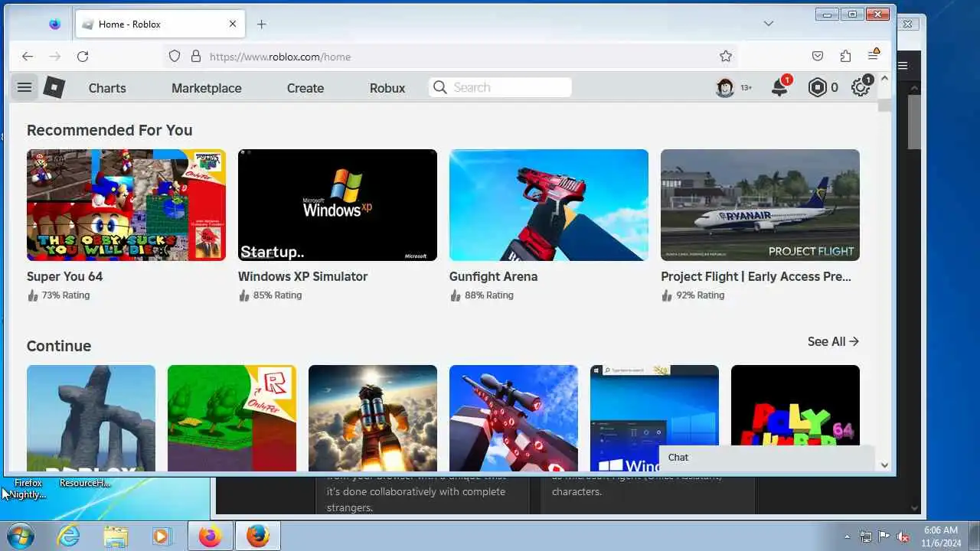Open the Robux page
This screenshot has height=551, width=980.
[387, 88]
